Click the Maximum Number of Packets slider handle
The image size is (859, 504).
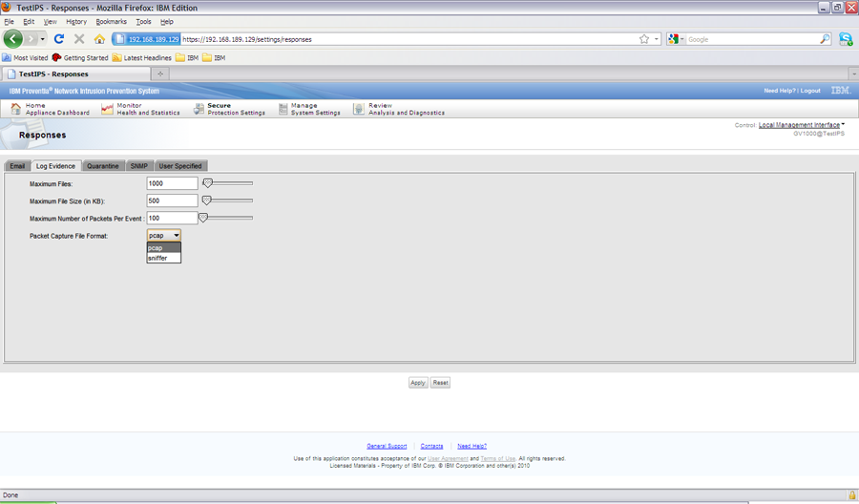[x=203, y=218]
